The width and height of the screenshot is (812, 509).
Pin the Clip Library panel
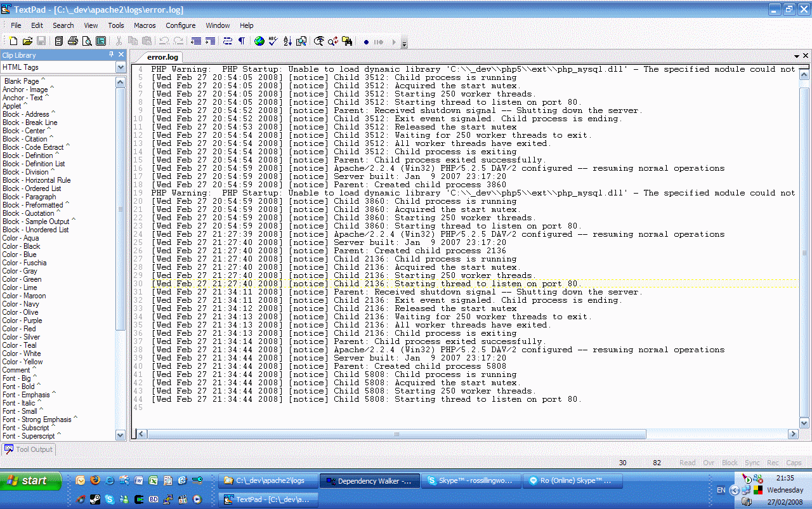coord(112,55)
